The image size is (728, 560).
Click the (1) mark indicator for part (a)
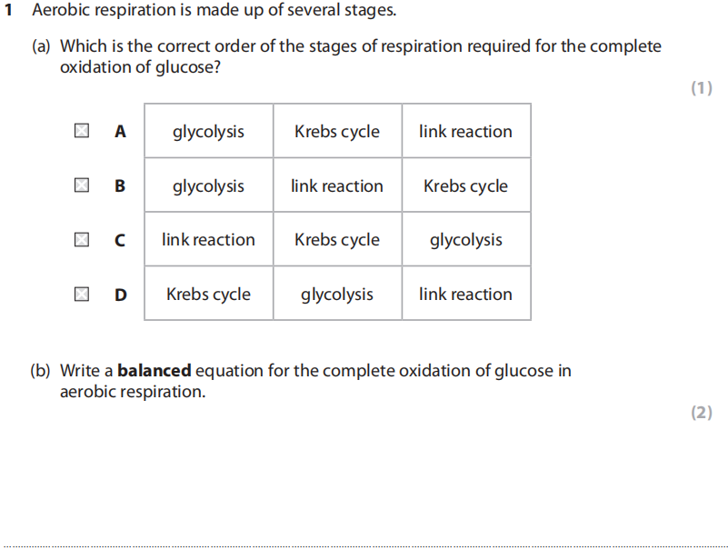pyautogui.click(x=702, y=88)
